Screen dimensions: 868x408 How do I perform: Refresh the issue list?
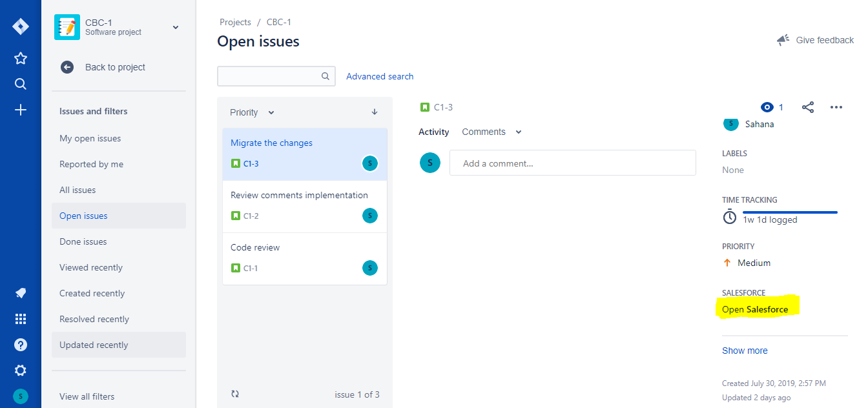[234, 394]
